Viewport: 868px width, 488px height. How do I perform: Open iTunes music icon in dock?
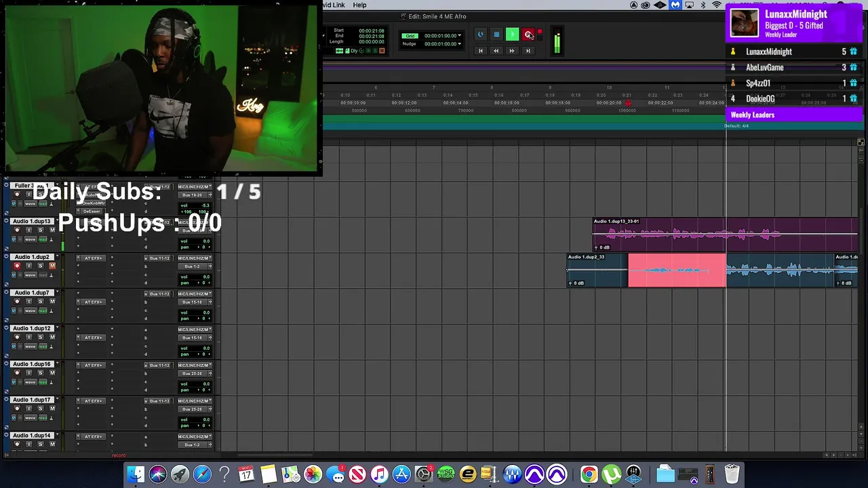[x=379, y=474]
